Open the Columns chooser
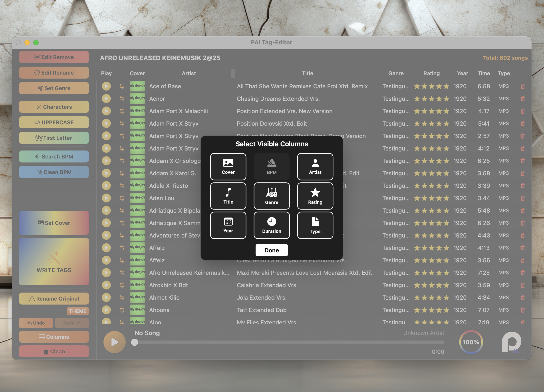The width and height of the screenshot is (544, 392). [54, 337]
